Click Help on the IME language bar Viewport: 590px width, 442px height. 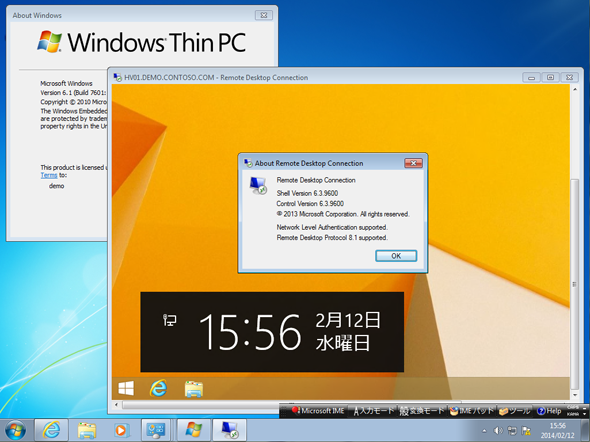(549, 411)
